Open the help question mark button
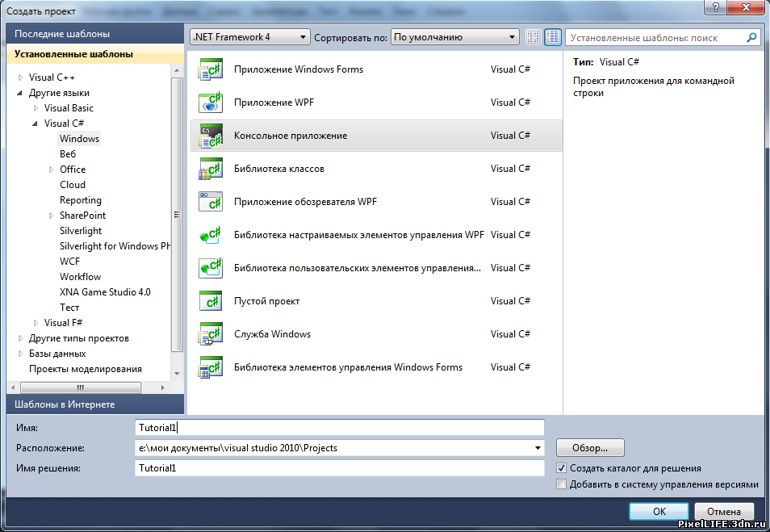The height and width of the screenshot is (532, 770). click(717, 7)
